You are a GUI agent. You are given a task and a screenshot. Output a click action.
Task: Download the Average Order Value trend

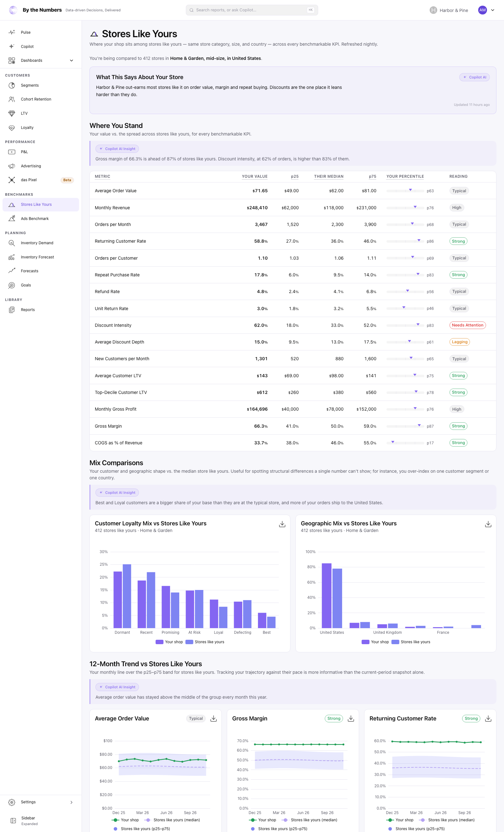(x=214, y=719)
